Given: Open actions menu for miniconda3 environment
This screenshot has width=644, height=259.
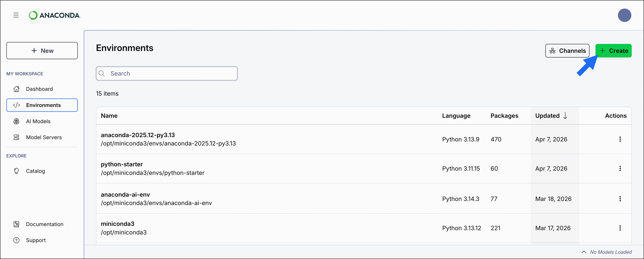Looking at the screenshot, I should [x=620, y=228].
